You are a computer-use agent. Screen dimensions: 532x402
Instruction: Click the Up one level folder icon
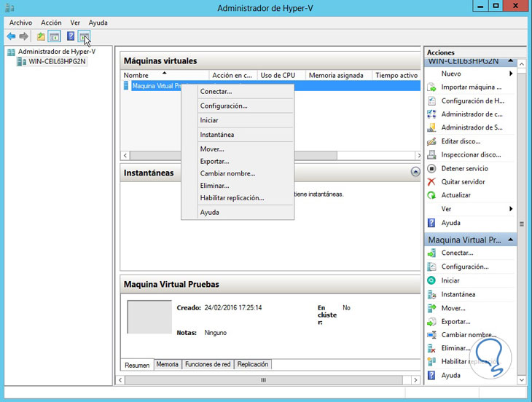pos(41,36)
